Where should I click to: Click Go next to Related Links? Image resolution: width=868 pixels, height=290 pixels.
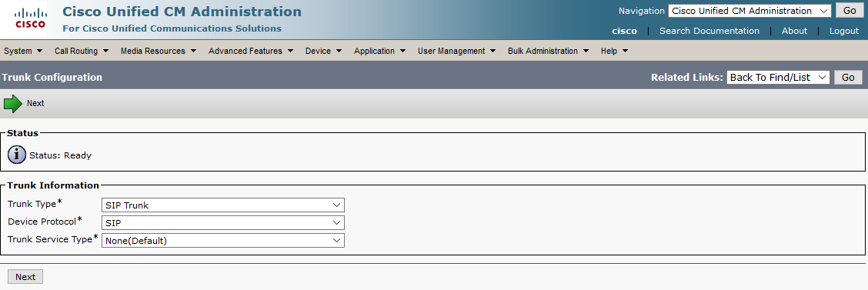tap(848, 78)
